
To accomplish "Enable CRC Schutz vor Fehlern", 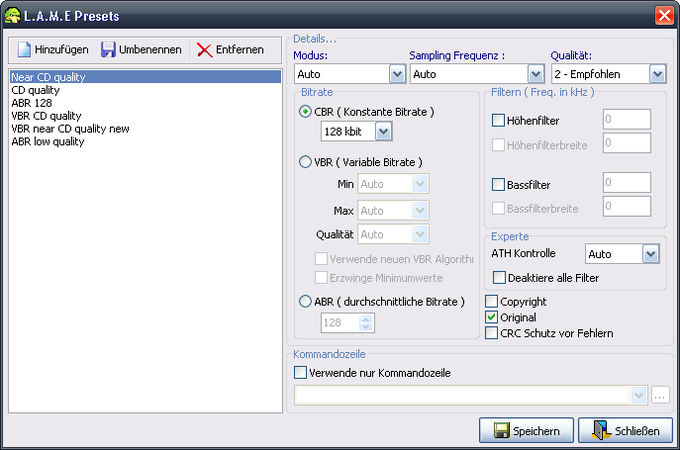I will [x=491, y=333].
